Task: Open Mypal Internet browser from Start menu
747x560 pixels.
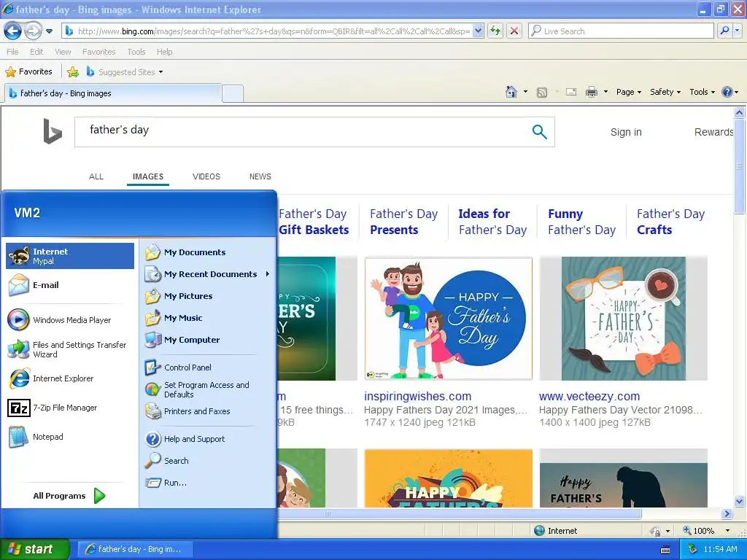Action: coord(70,256)
